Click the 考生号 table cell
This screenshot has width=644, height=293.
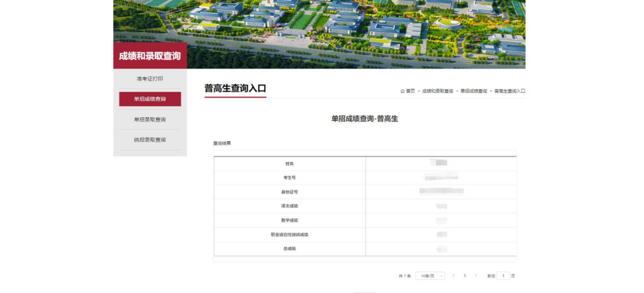click(290, 177)
